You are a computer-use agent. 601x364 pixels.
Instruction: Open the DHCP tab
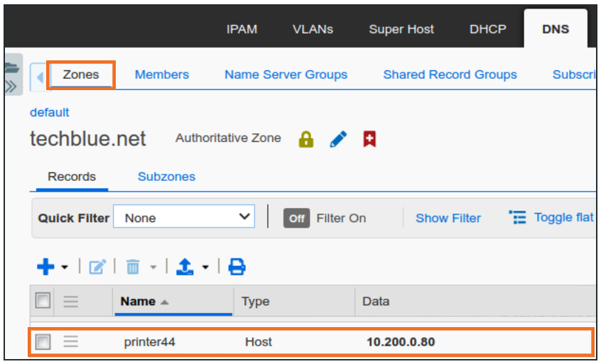[488, 29]
